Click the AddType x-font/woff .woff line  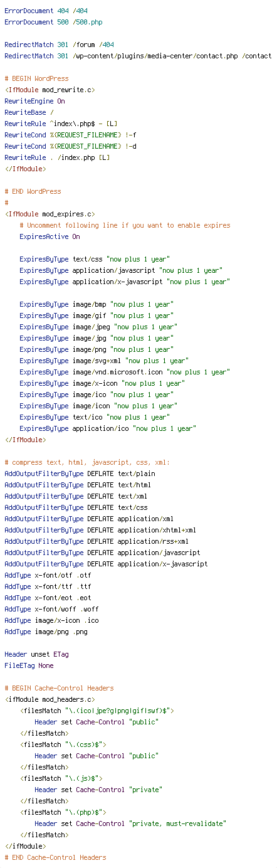click(x=51, y=609)
